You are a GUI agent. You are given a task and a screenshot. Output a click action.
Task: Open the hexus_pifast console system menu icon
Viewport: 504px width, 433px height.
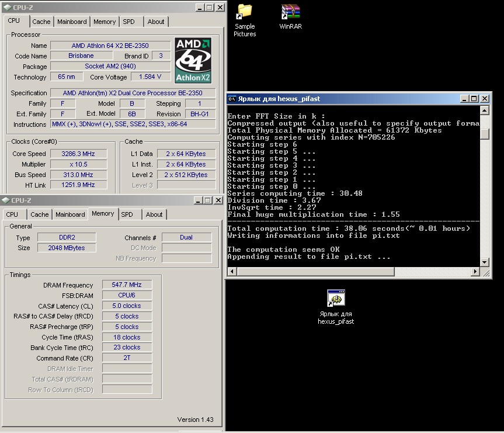[x=232, y=99]
